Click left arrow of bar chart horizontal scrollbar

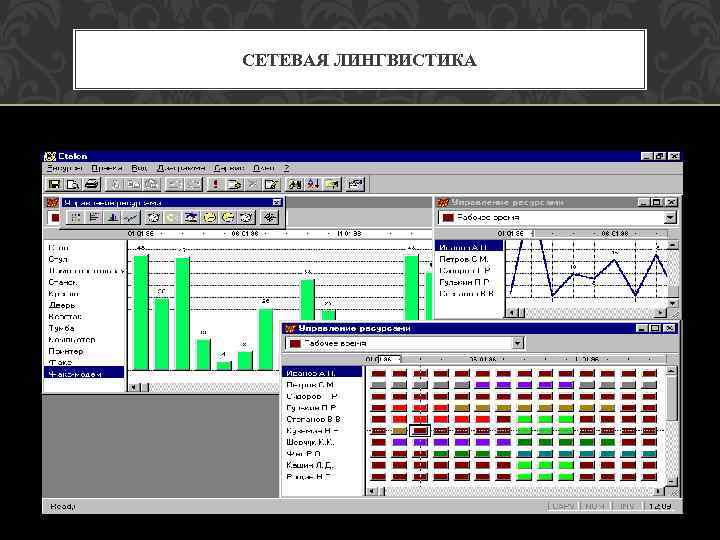coord(133,387)
